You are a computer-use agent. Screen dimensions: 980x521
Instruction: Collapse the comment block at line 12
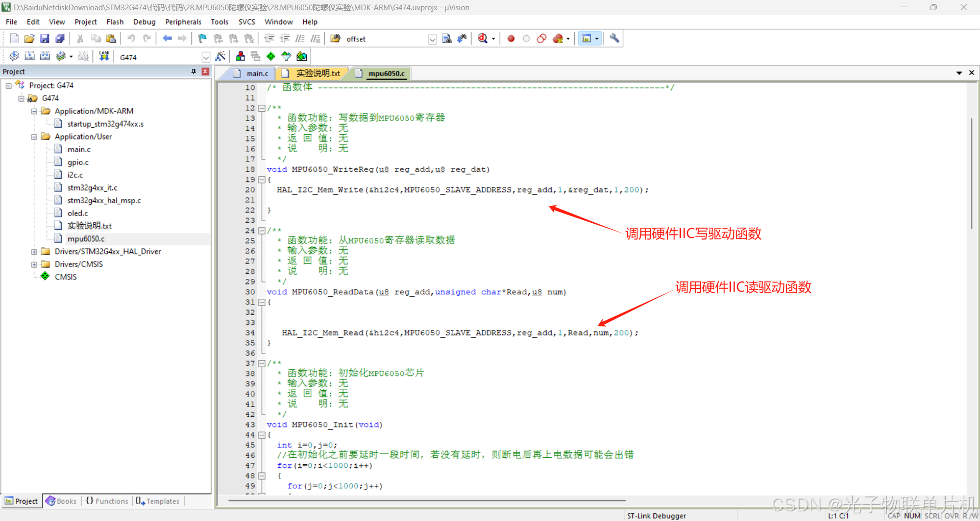click(262, 108)
